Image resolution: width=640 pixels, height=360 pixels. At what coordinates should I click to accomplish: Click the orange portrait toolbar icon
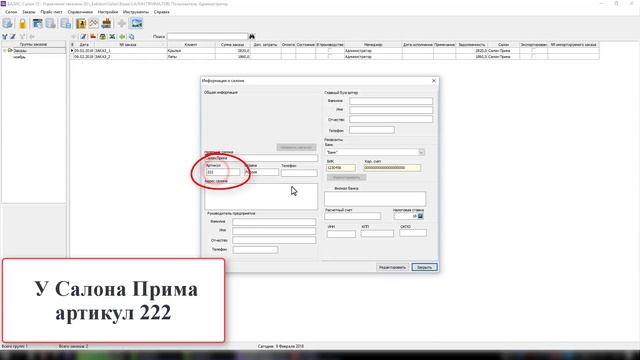pyautogui.click(x=81, y=23)
